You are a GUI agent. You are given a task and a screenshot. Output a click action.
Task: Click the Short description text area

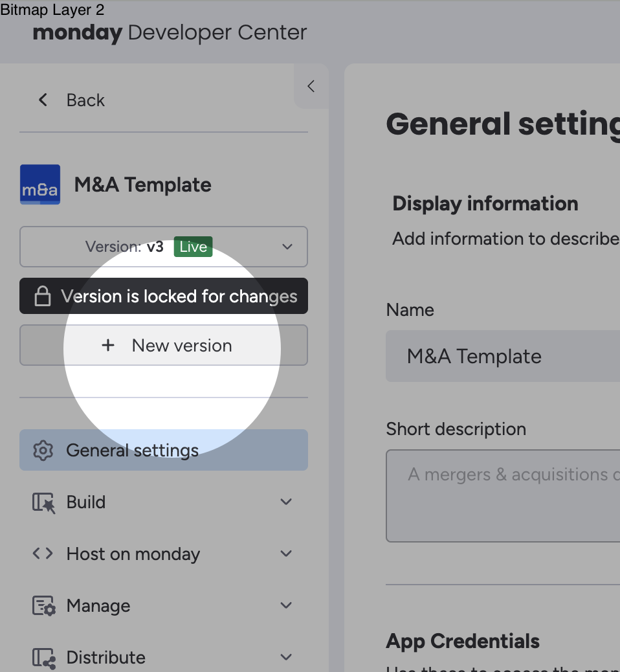[503, 496]
